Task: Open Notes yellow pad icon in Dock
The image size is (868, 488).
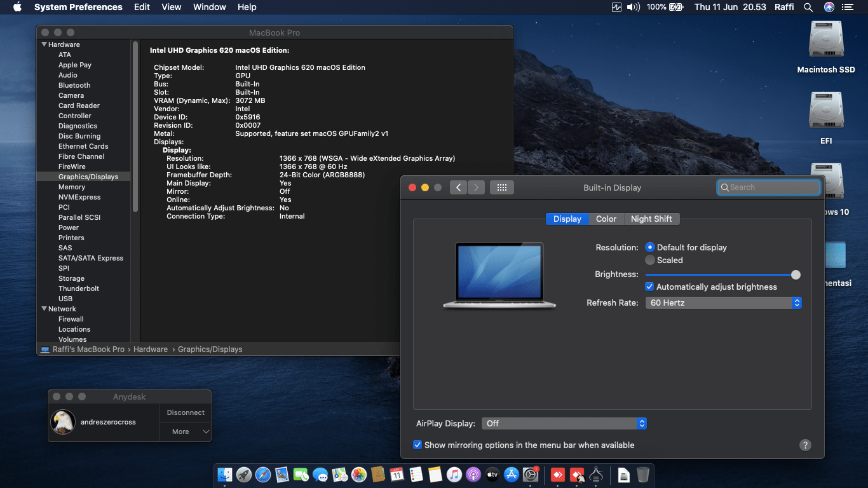Action: point(435,474)
